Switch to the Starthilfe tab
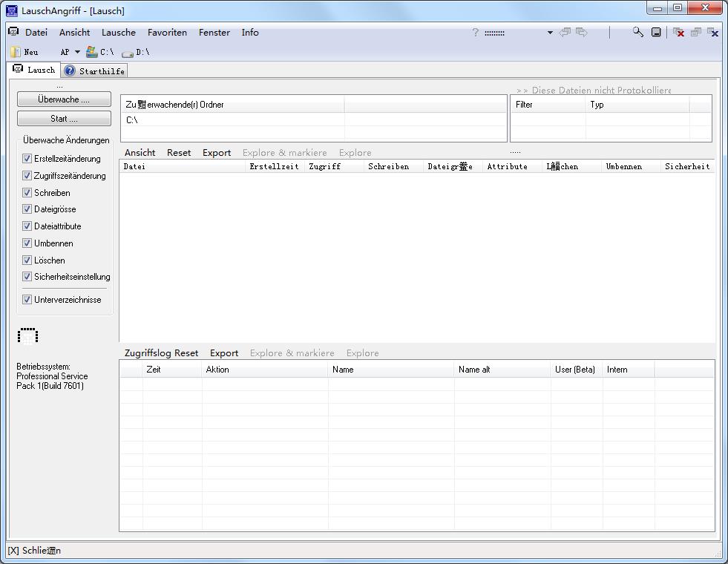This screenshot has height=564, width=728. click(94, 71)
